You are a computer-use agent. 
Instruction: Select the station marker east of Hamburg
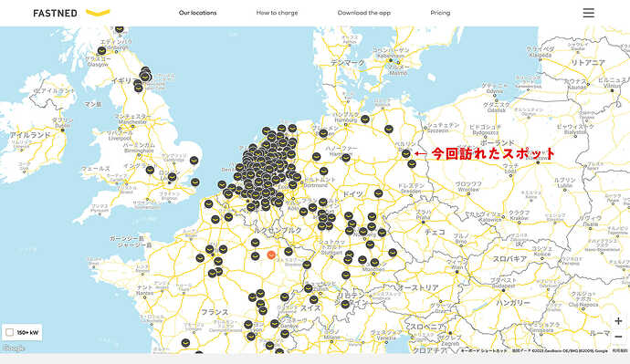pos(365,120)
